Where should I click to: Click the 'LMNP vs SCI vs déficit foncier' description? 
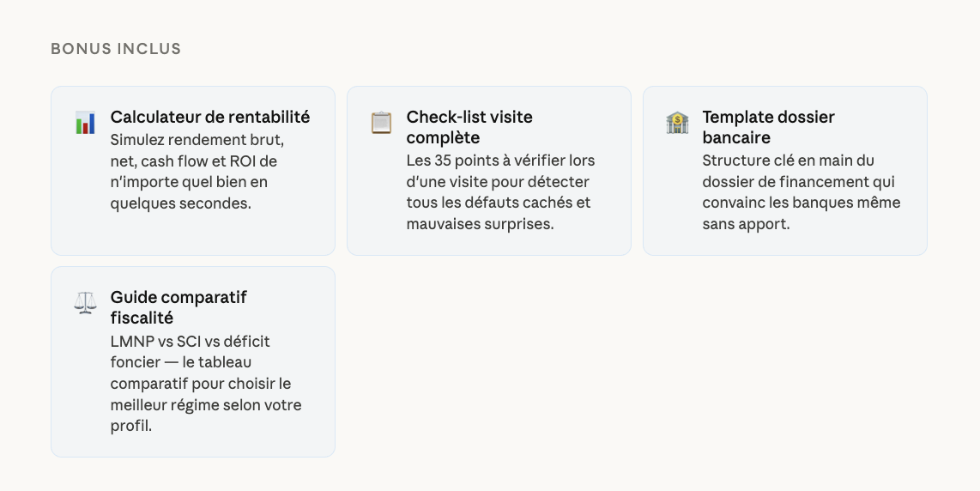click(x=190, y=342)
